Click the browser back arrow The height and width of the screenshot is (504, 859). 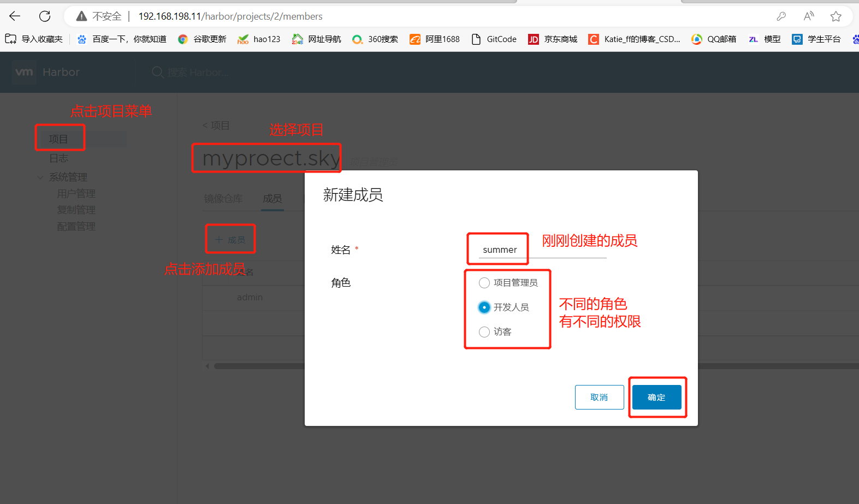click(x=15, y=16)
